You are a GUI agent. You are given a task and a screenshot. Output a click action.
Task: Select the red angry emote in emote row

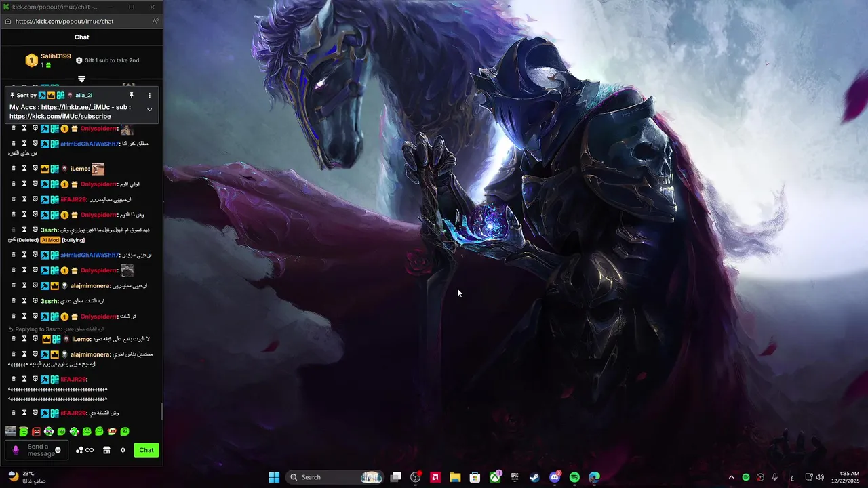click(36, 431)
